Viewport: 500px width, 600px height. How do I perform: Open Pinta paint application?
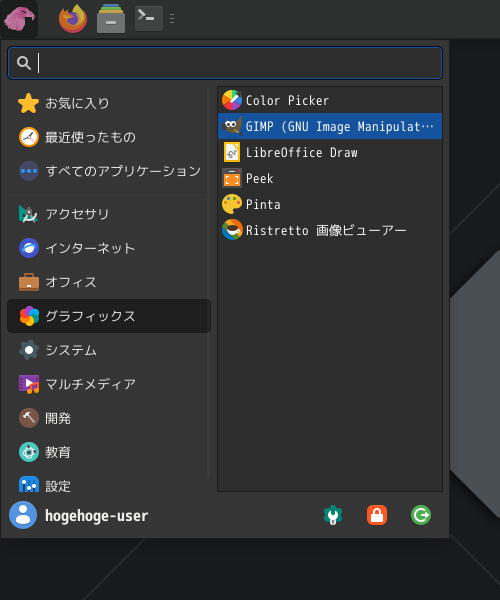tap(330, 204)
